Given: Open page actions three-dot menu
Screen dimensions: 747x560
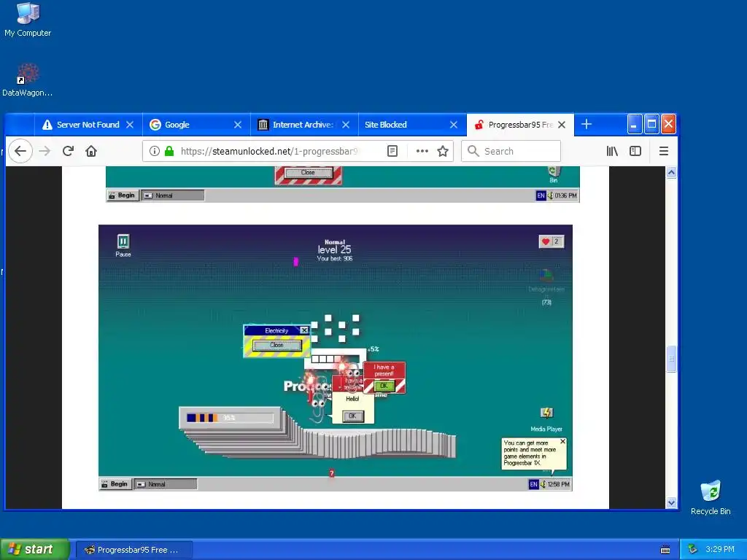Looking at the screenshot, I should click(x=422, y=151).
